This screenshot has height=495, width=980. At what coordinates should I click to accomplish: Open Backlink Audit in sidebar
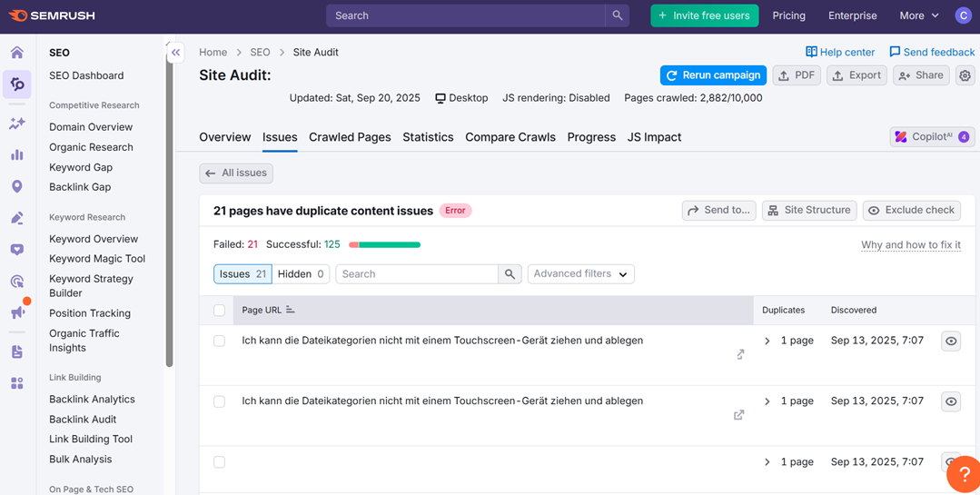(84, 420)
